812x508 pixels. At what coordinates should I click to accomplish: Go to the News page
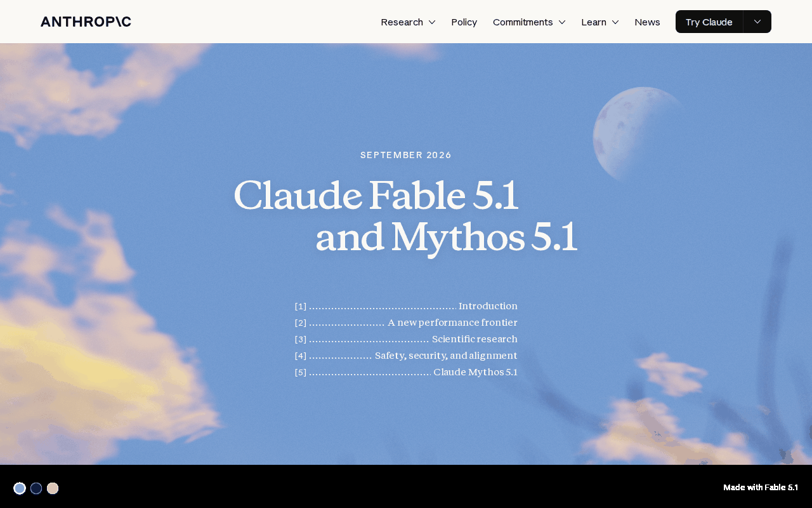[647, 22]
